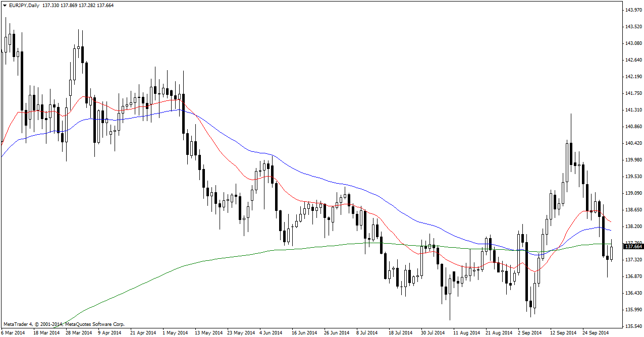
Task: Select the 4 Jun 2014 date marker
Action: coord(271,333)
